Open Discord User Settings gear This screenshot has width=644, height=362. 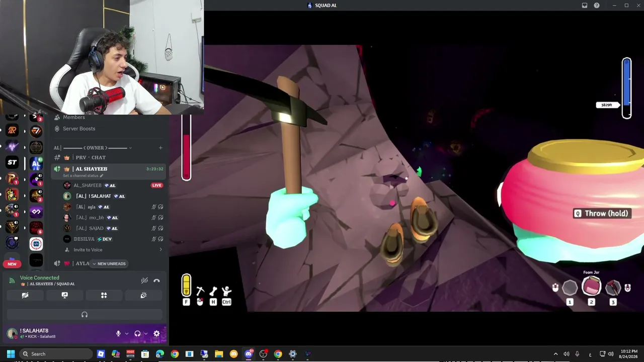tap(156, 333)
